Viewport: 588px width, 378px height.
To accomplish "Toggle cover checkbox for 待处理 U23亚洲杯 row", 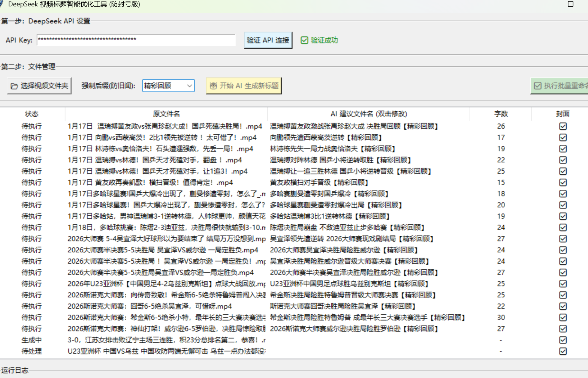I will [563, 351].
